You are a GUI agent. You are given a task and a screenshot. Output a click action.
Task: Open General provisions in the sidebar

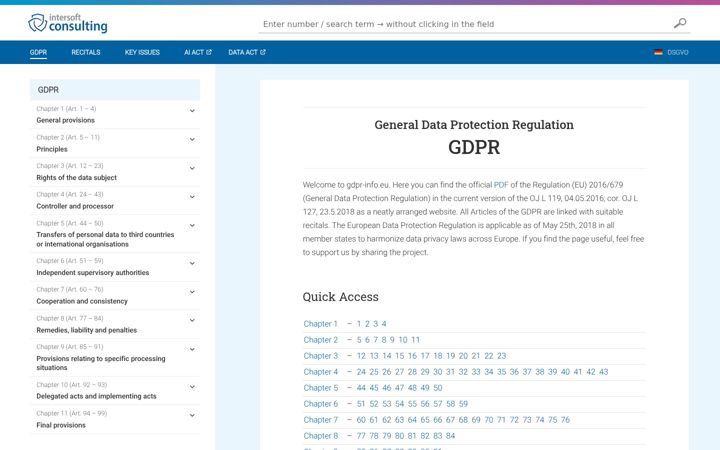[65, 120]
